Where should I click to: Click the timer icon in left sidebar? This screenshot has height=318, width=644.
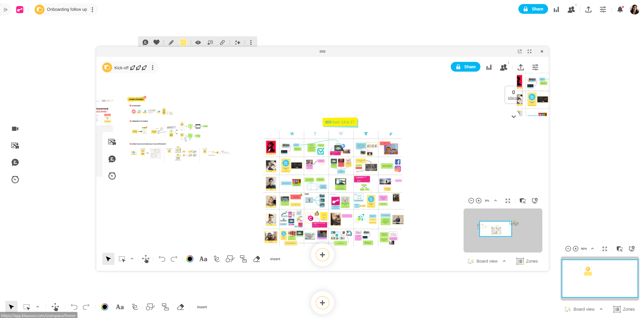coord(15,180)
